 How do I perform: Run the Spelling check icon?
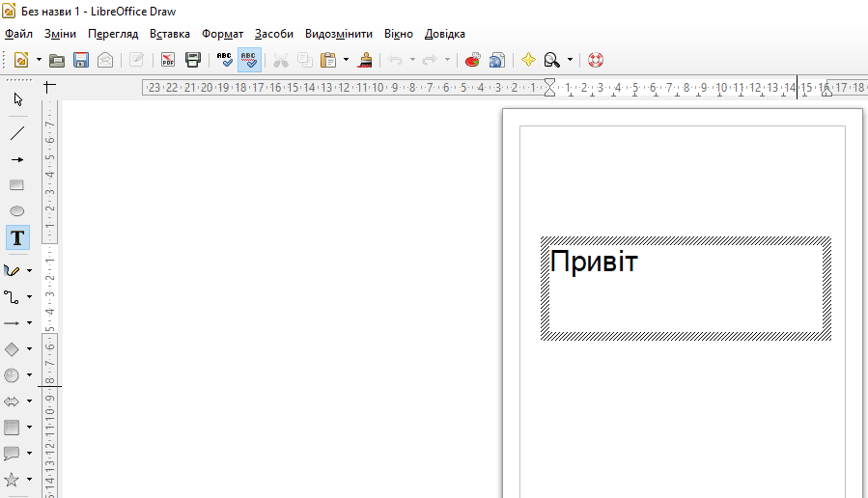224,60
